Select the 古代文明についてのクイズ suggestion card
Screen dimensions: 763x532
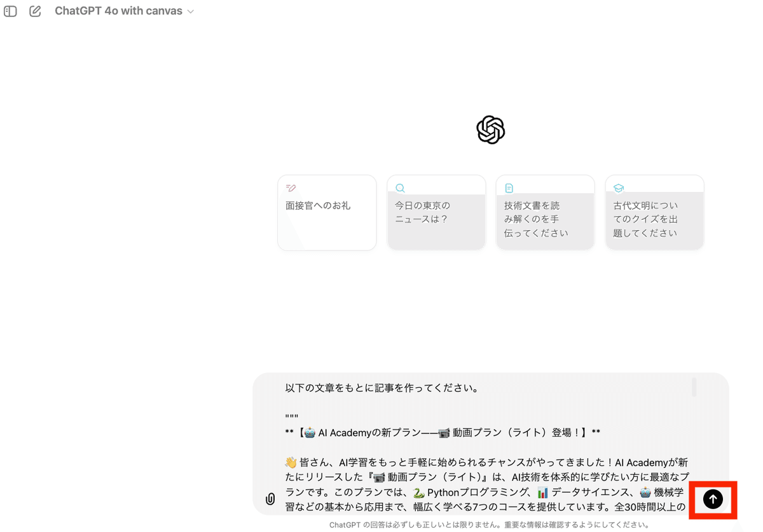[655, 213]
